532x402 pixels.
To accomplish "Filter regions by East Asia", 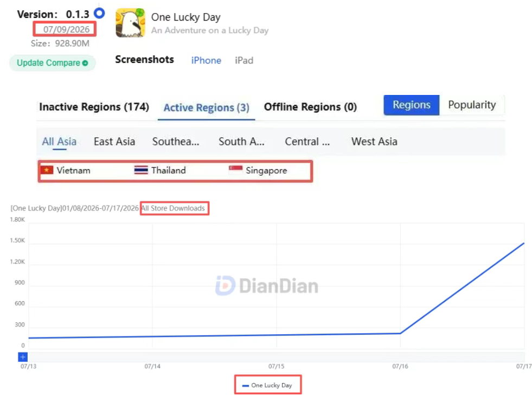I will 114,141.
